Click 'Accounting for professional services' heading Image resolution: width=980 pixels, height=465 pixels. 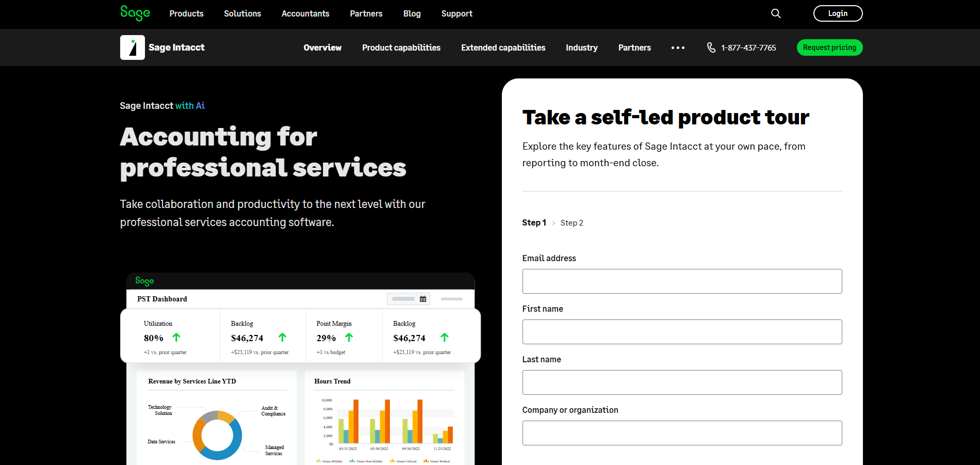[263, 152]
